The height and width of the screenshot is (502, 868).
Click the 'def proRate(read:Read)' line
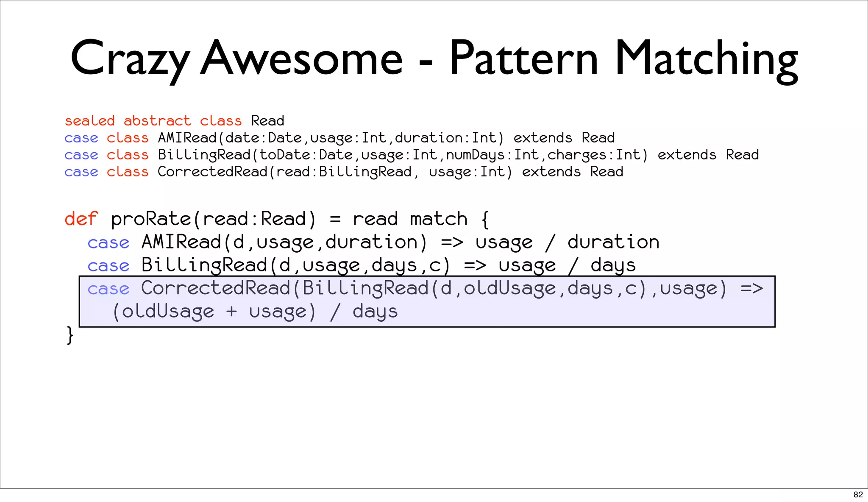(x=277, y=219)
